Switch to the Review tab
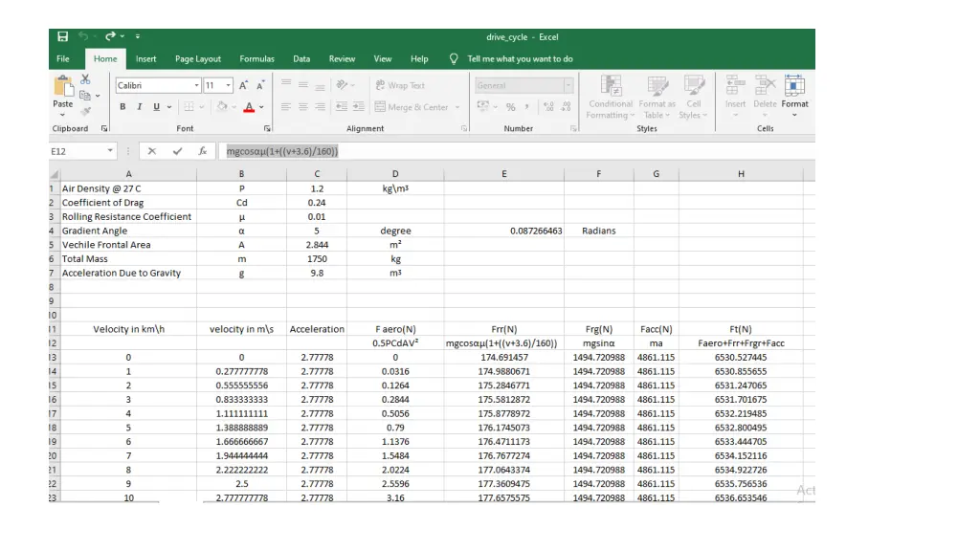Screen dimensions: 980x551 coord(342,58)
